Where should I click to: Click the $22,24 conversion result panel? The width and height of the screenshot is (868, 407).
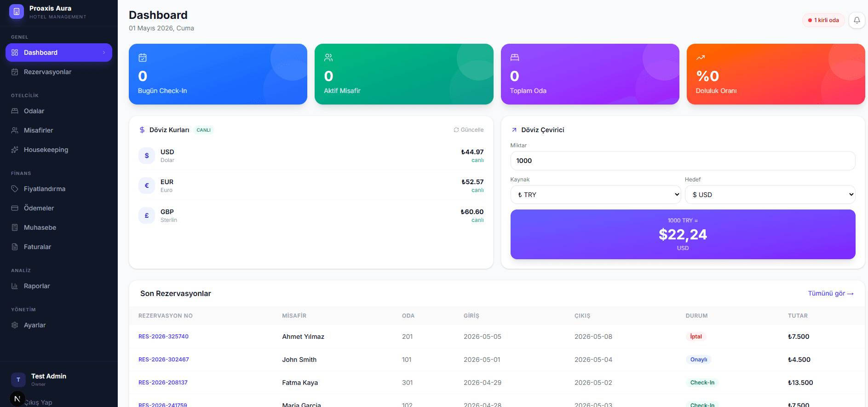point(683,234)
